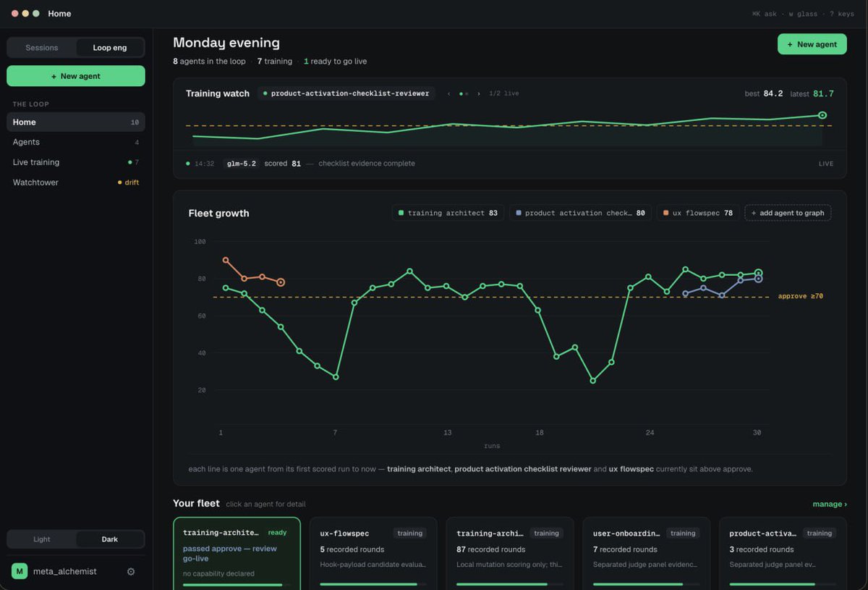Click the lowest green data point near run 7
Screen dimensions: 868x590
(x=336, y=377)
